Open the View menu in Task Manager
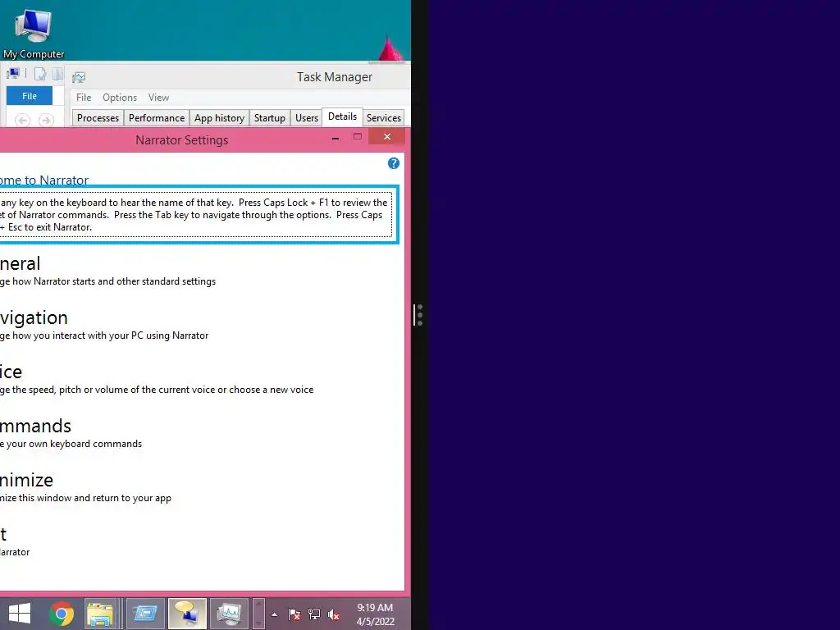The width and height of the screenshot is (840, 630). pyautogui.click(x=158, y=98)
